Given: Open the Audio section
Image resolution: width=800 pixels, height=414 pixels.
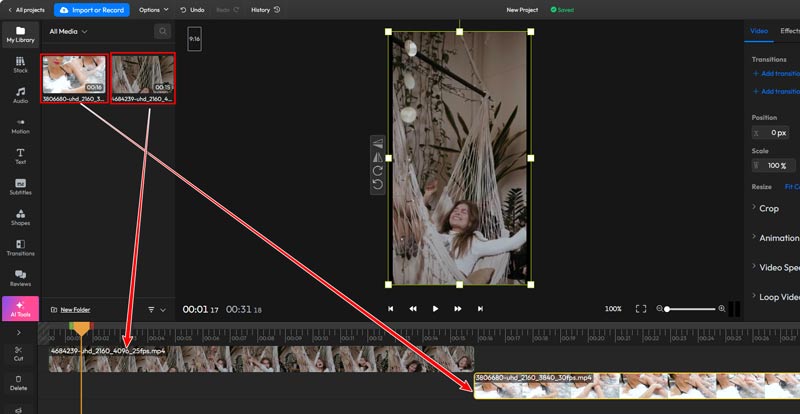Looking at the screenshot, I should click(x=20, y=95).
